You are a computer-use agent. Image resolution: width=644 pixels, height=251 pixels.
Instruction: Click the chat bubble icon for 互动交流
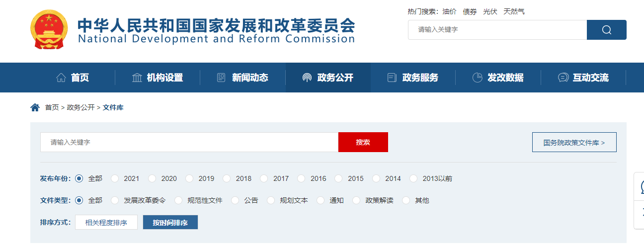tap(563, 78)
